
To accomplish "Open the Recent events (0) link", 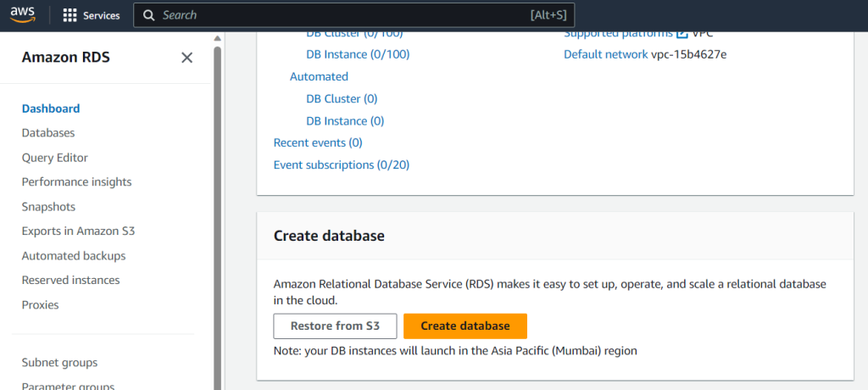I will 318,143.
